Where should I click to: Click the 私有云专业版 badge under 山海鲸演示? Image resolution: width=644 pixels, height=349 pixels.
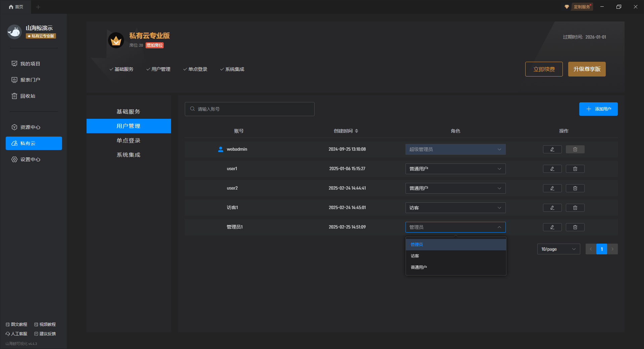coord(41,36)
